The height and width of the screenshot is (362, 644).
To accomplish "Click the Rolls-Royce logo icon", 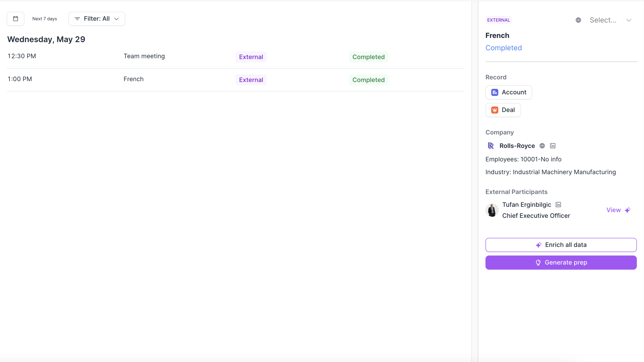I will (x=490, y=146).
